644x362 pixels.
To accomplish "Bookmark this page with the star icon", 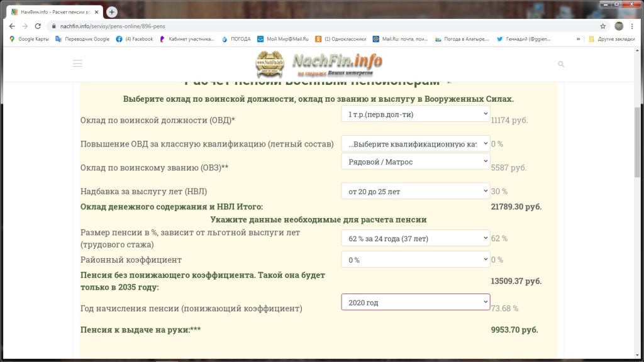I will (x=602, y=26).
